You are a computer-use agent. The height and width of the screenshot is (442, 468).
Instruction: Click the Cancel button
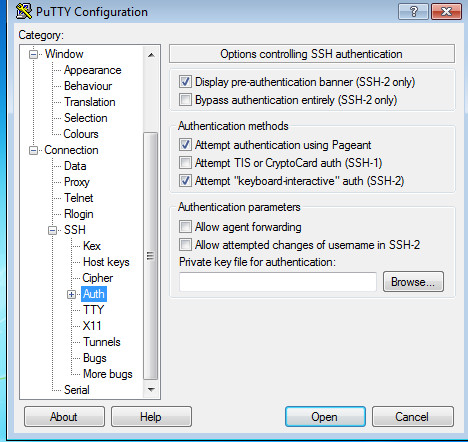tap(413, 417)
